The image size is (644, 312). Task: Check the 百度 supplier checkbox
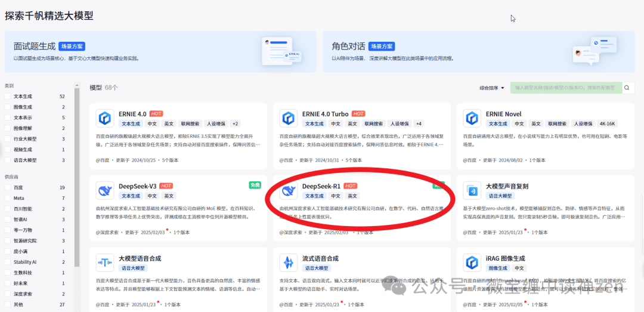[7, 187]
